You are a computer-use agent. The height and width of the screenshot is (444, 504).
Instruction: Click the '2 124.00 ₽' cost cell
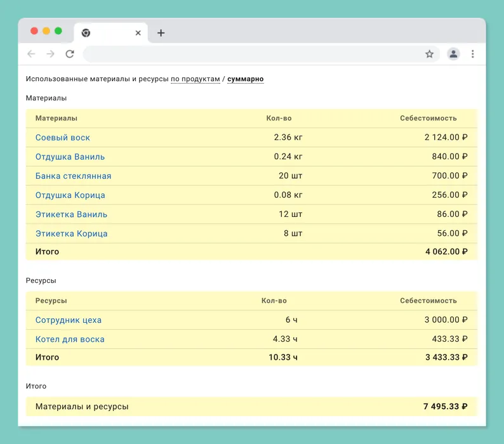[446, 137]
